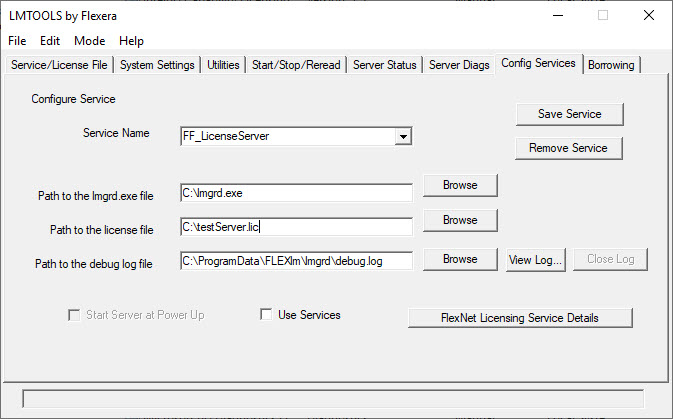Expand the Service Name dropdown arrow
This screenshot has width=673, height=419.
pos(403,137)
